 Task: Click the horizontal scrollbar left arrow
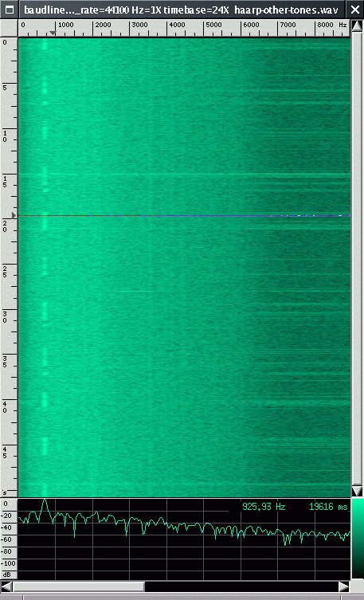tap(6, 586)
